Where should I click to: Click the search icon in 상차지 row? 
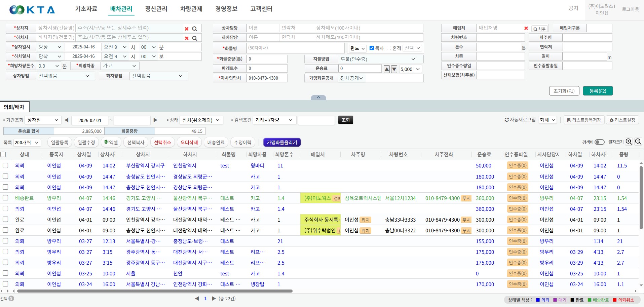click(x=194, y=29)
